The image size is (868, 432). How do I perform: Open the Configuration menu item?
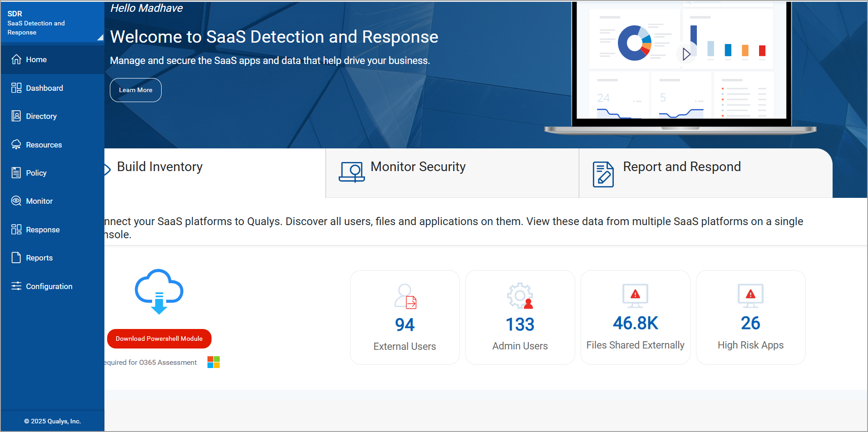[x=53, y=286]
